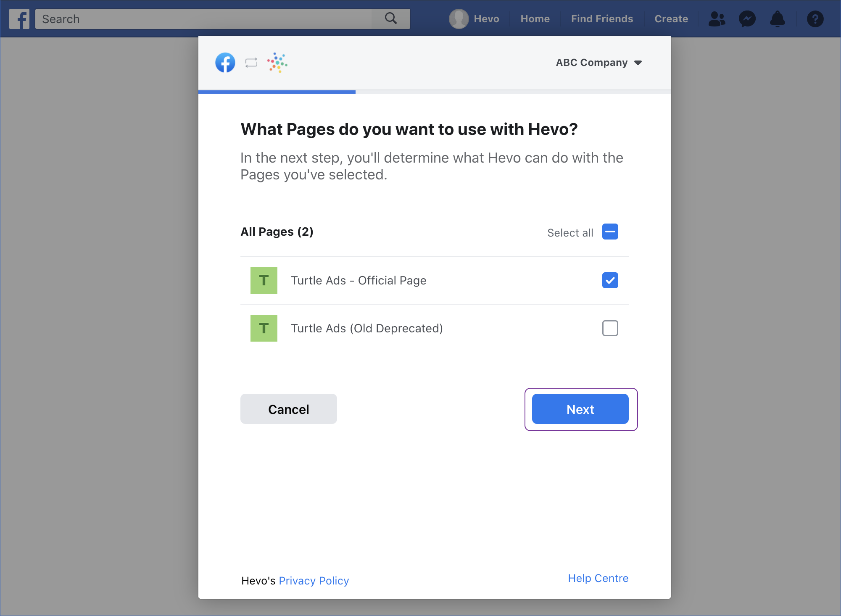View Hevo's Privacy Policy

point(314,581)
